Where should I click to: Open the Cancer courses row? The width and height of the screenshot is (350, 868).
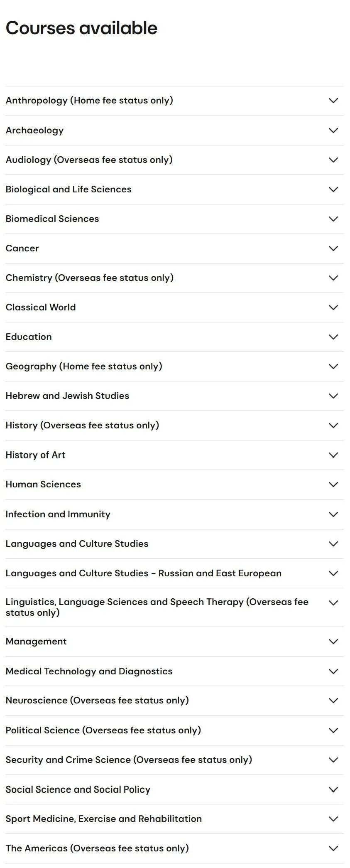(174, 248)
